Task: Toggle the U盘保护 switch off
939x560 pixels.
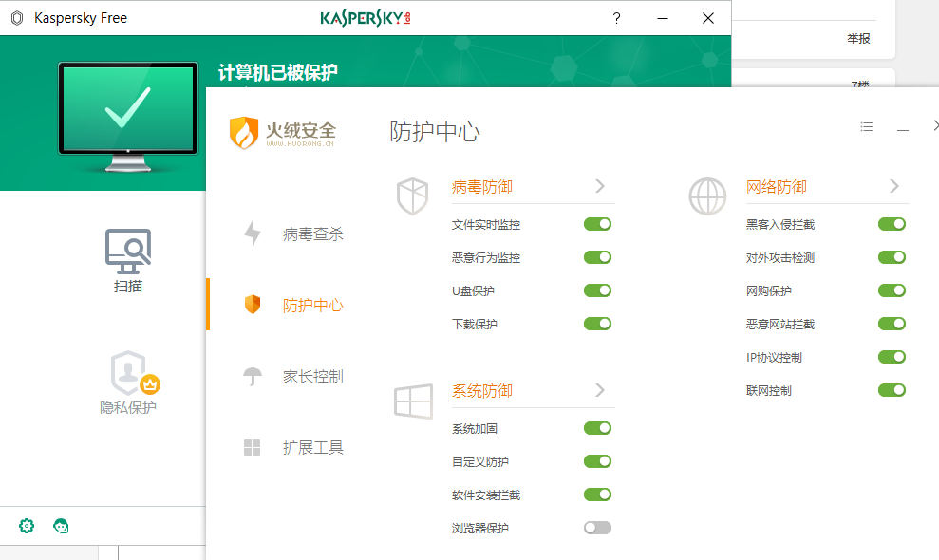Action: (x=597, y=291)
